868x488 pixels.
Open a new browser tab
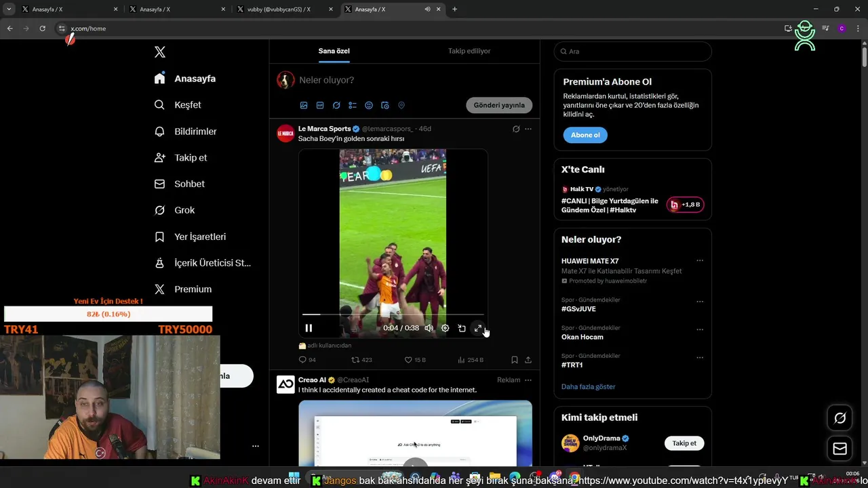(x=454, y=9)
